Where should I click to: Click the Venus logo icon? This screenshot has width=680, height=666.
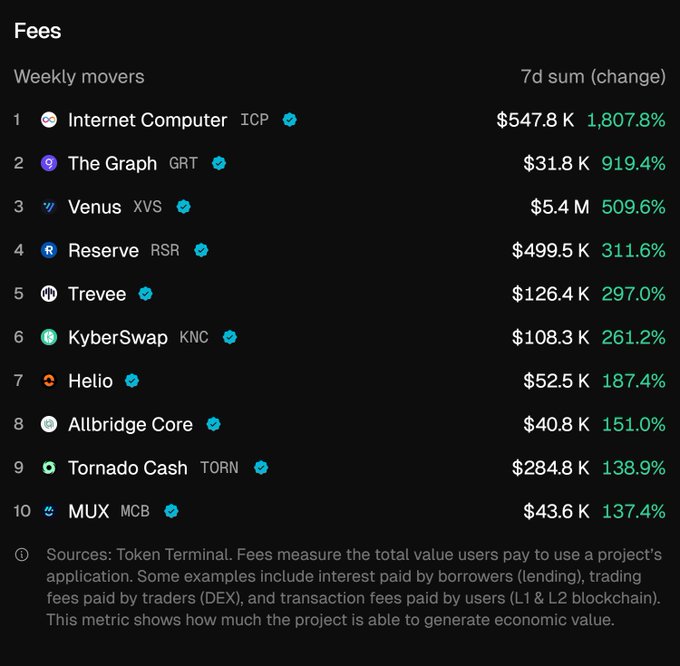point(48,207)
